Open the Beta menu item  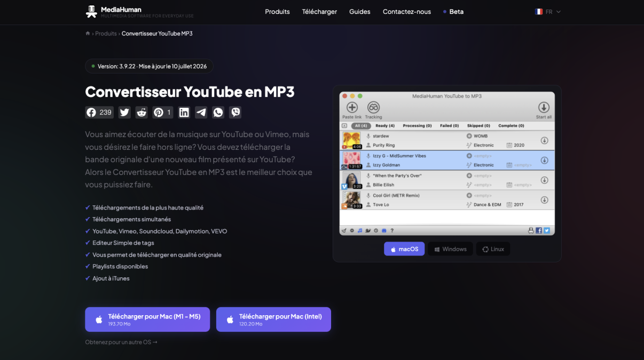[x=453, y=12]
